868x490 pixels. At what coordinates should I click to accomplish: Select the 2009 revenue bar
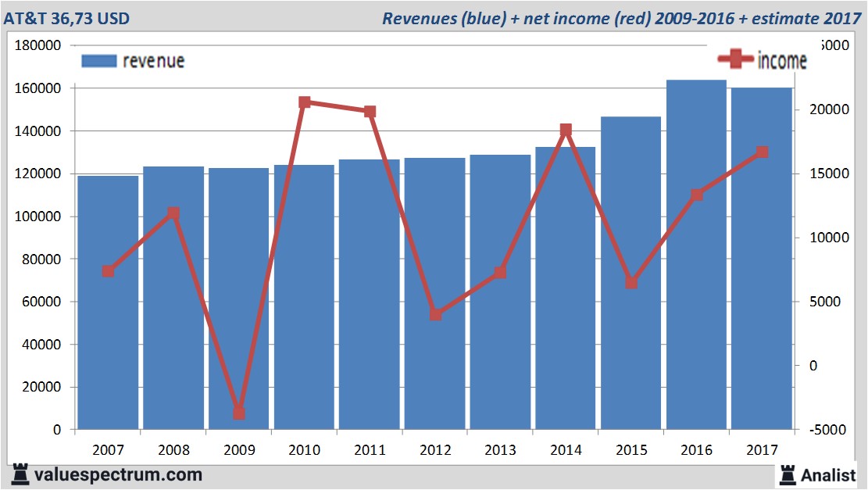coord(238,299)
